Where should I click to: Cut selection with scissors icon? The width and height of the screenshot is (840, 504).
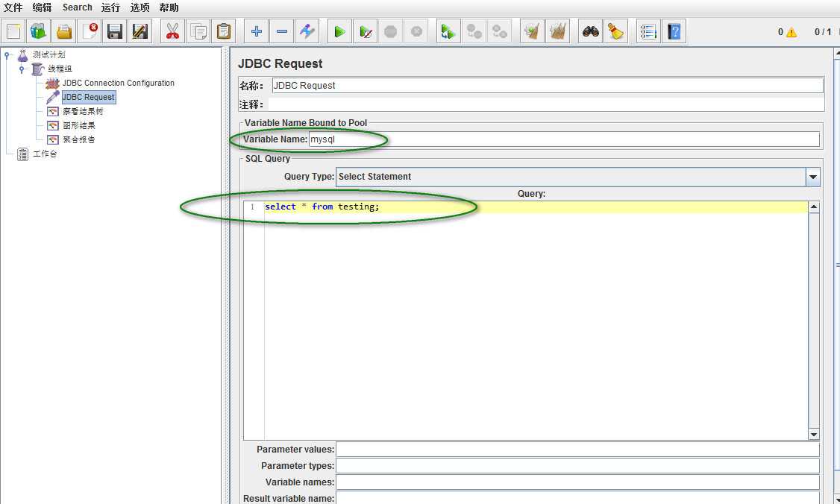click(x=172, y=31)
